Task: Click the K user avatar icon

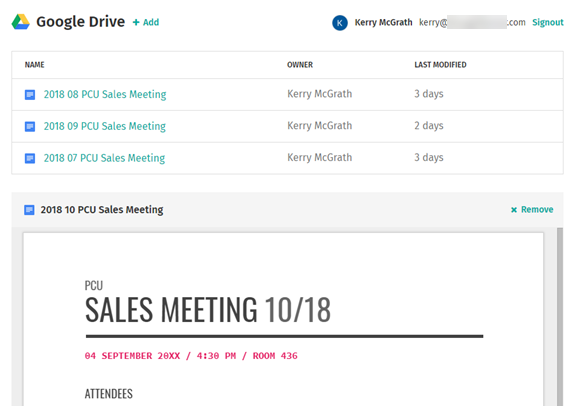Action: [340, 23]
